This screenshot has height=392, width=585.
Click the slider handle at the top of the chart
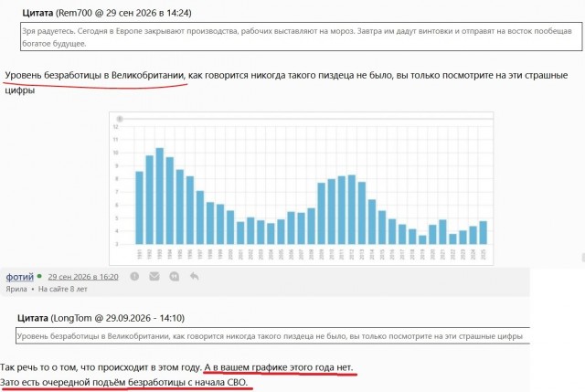pos(120,119)
